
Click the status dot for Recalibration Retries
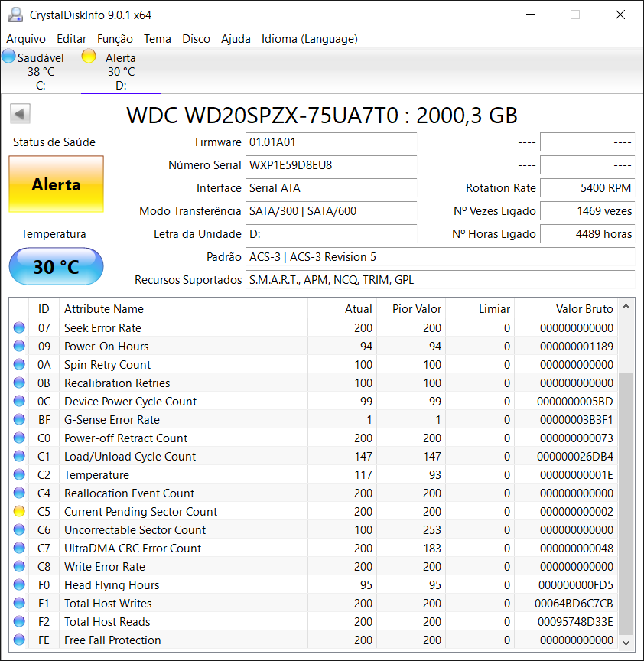coord(19,383)
